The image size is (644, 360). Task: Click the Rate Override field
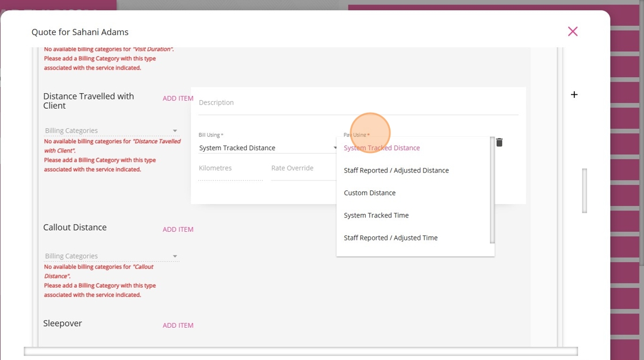tap(303, 168)
